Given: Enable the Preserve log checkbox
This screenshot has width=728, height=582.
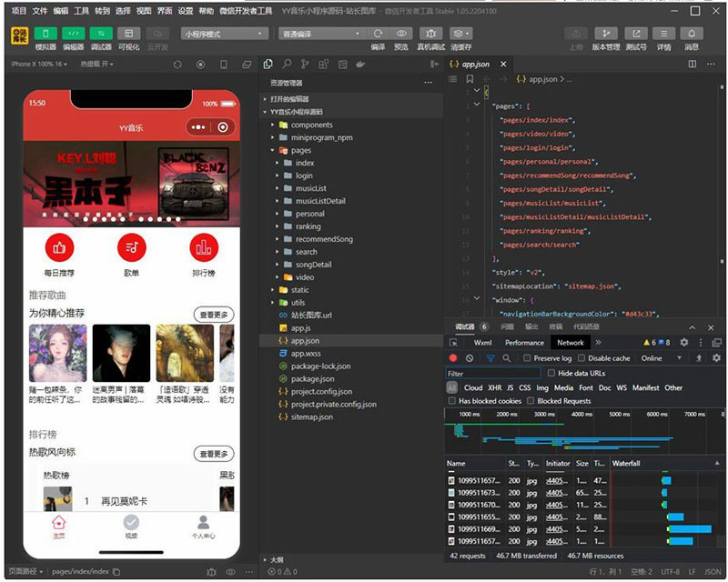Looking at the screenshot, I should point(525,358).
